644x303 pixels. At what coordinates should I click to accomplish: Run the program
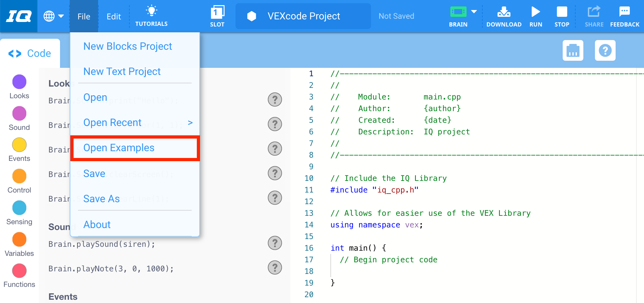click(x=535, y=16)
